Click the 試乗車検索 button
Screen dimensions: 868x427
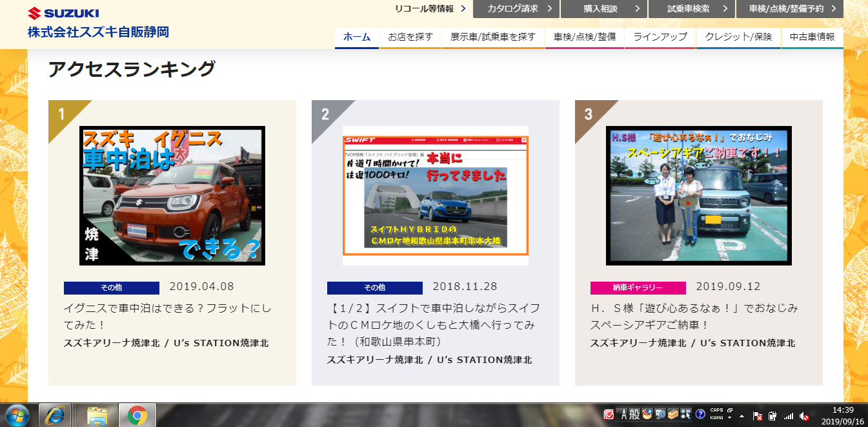pos(692,8)
